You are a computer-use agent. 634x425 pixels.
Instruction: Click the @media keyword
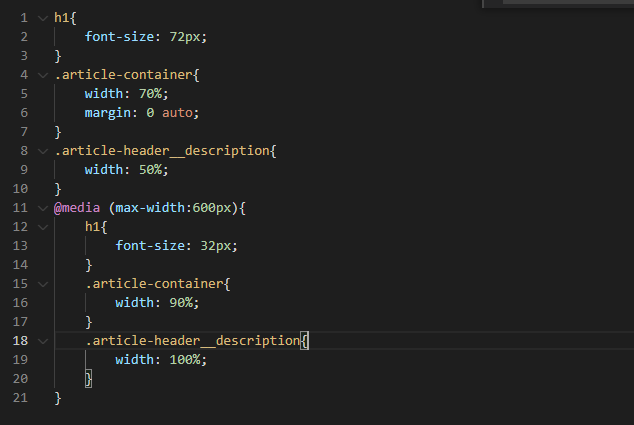[x=77, y=208]
